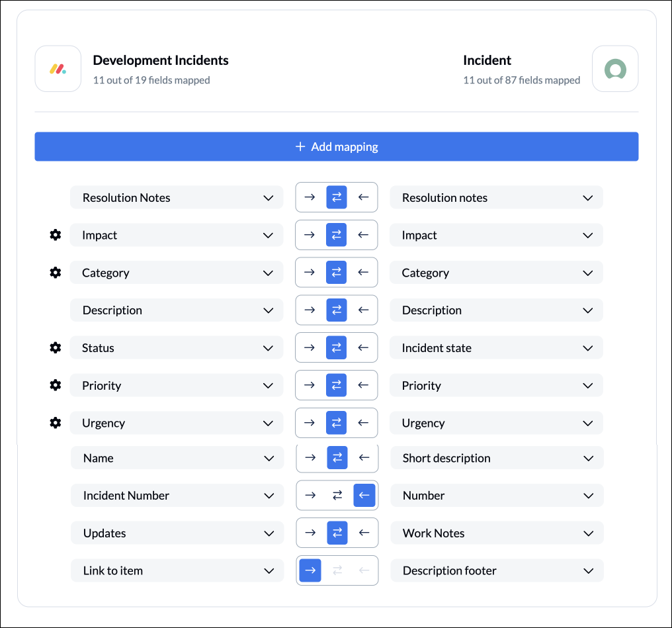
Task: Select right-arrow direction for the Updates row
Action: (x=310, y=533)
